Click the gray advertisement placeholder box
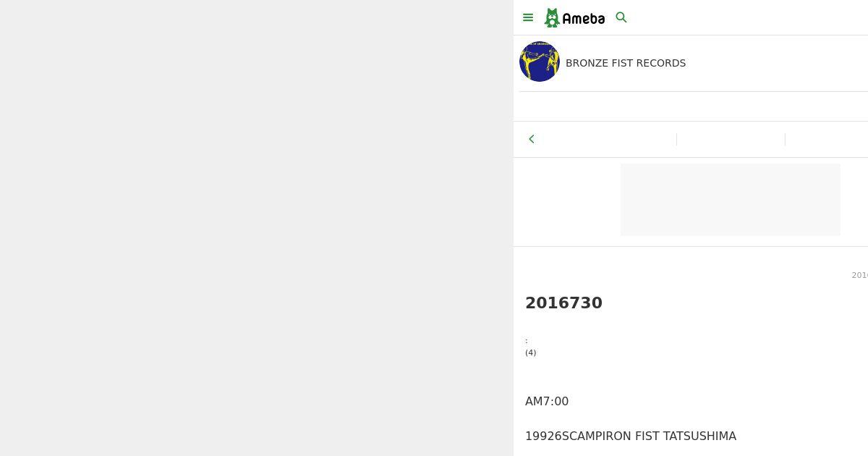Screen dimensions: 868x456 (x=731, y=200)
